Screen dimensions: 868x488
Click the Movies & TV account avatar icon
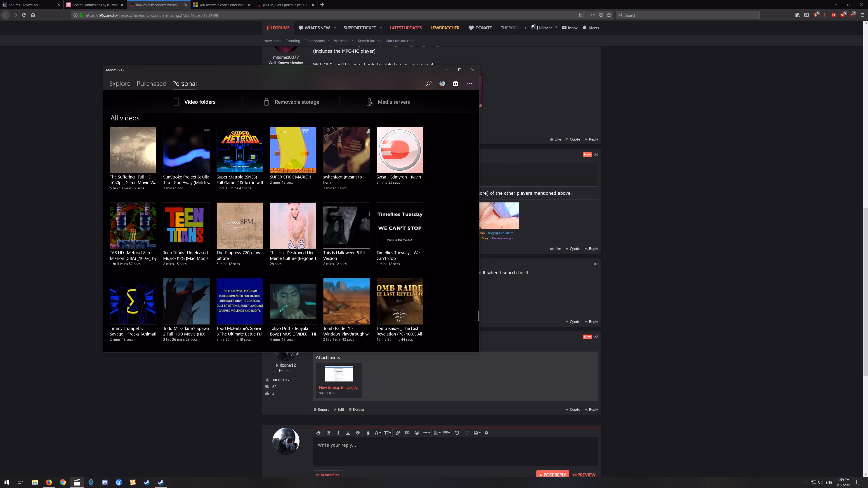pos(442,84)
